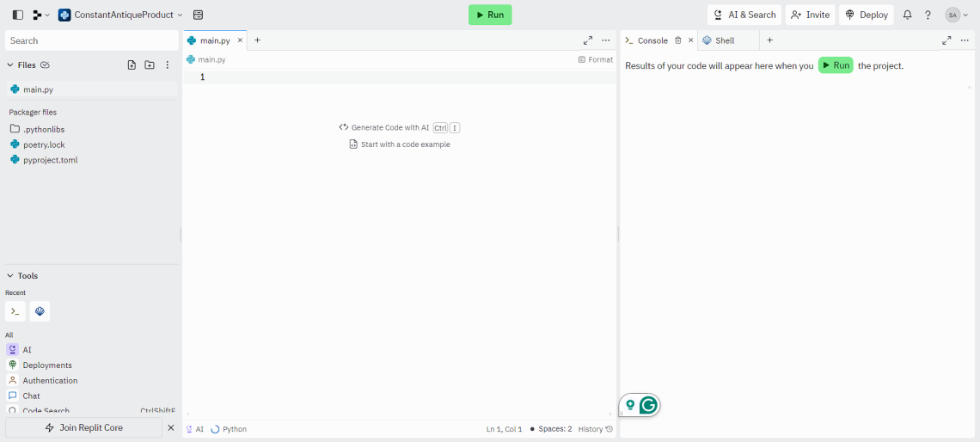Add a new tab in console pane
This screenshot has width=980, height=442.
tap(770, 40)
